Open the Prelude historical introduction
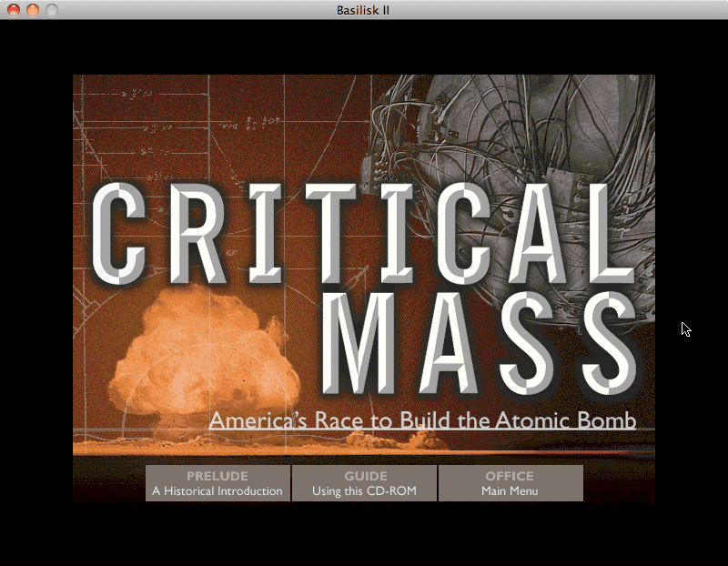Image resolution: width=728 pixels, height=566 pixels. 217,483
